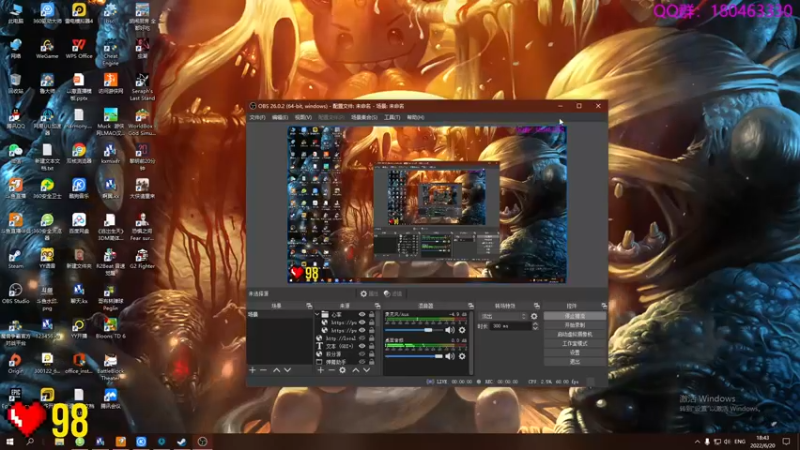Pop out the 来源 dock panel

(x=378, y=306)
